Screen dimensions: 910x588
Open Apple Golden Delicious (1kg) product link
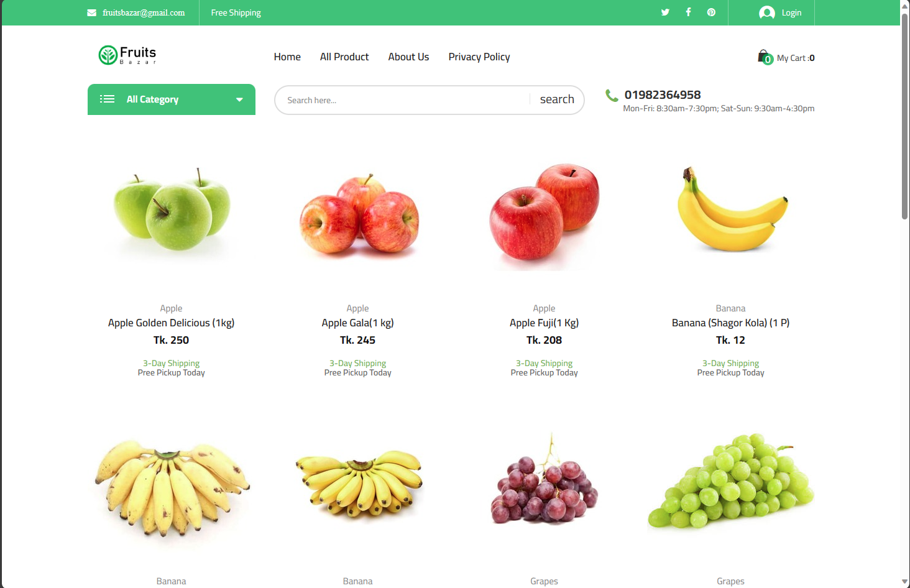coord(171,323)
